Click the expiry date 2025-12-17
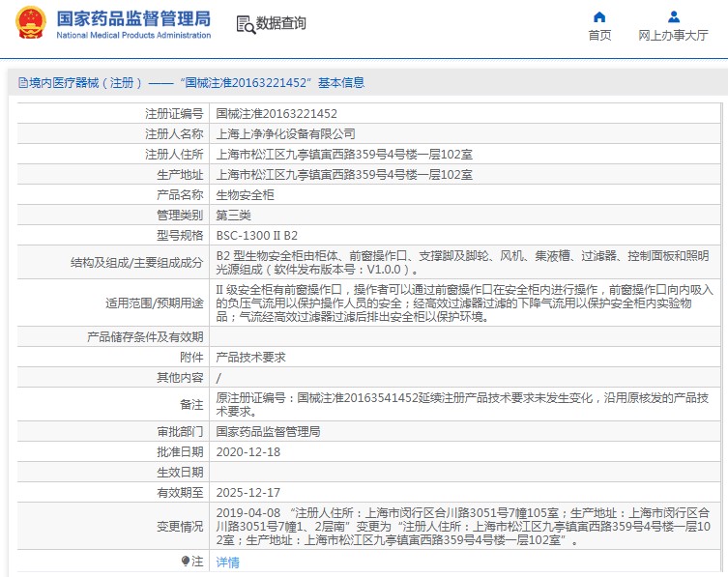 [248, 492]
